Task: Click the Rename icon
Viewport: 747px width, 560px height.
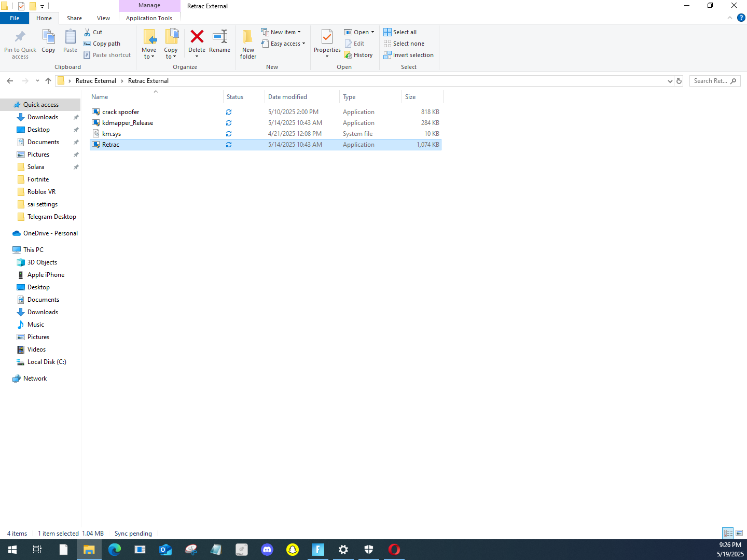Action: [x=220, y=36]
